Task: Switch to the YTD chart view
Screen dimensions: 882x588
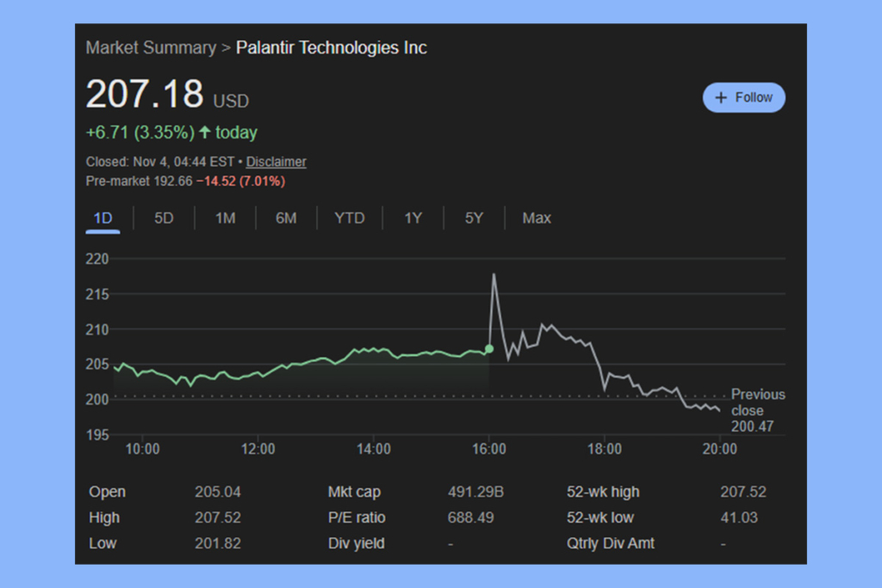Action: click(x=349, y=218)
